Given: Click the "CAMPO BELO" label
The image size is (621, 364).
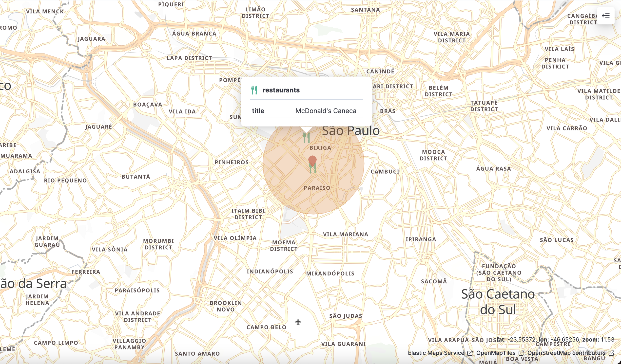Looking at the screenshot, I should click(267, 327).
